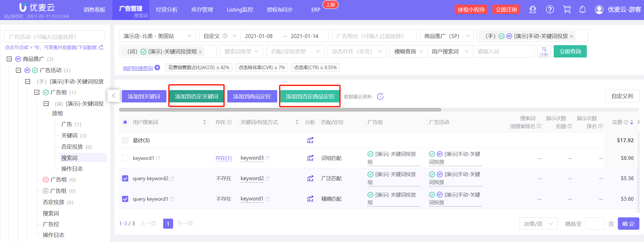Screen dimensions: 644x242
Task: Click the user avatar icon
Action: coord(599,10)
